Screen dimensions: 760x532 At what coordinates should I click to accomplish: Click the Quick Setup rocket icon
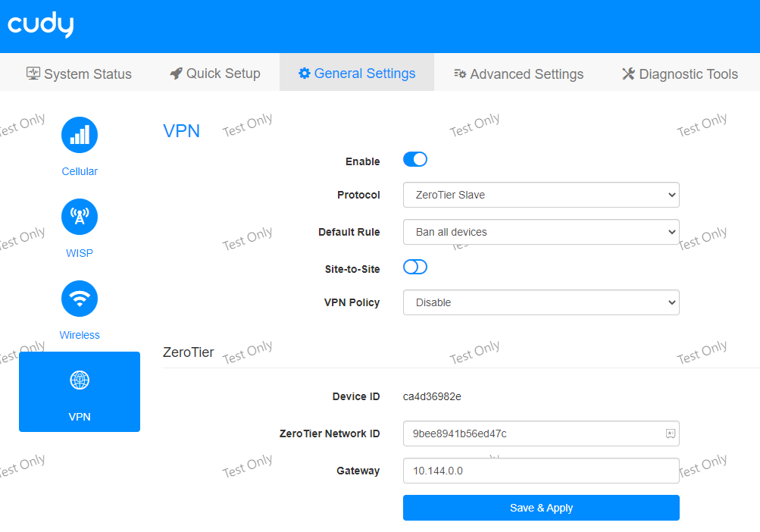176,74
